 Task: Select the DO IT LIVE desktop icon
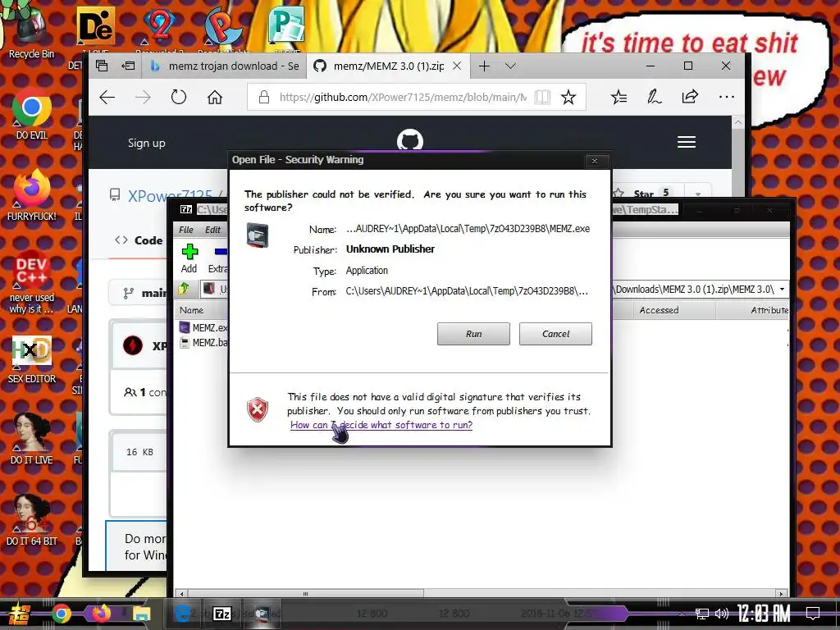coord(32,440)
